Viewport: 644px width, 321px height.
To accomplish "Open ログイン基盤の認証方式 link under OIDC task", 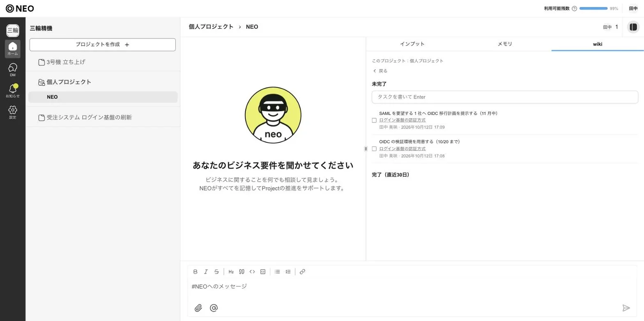I will (402, 149).
